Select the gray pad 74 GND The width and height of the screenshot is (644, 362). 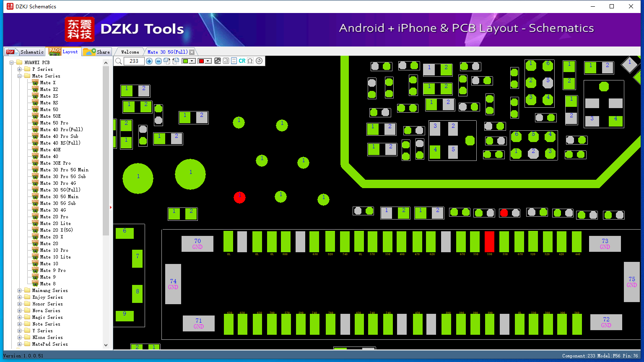coord(173,284)
